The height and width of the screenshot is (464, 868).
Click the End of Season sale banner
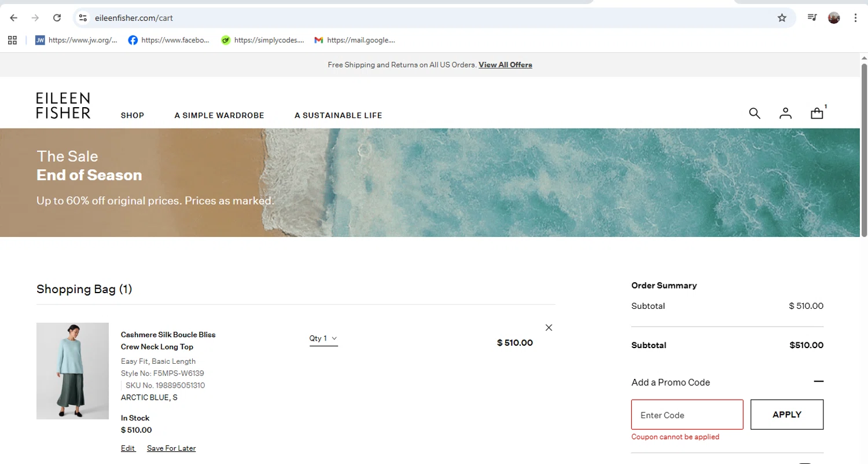tap(430, 182)
